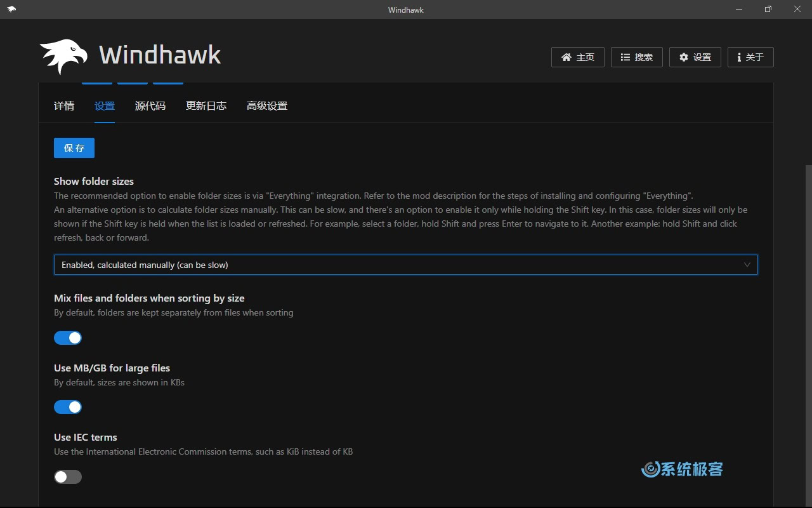812x508 pixels.
Task: Disable Mix files and folders toggle
Action: click(68, 338)
